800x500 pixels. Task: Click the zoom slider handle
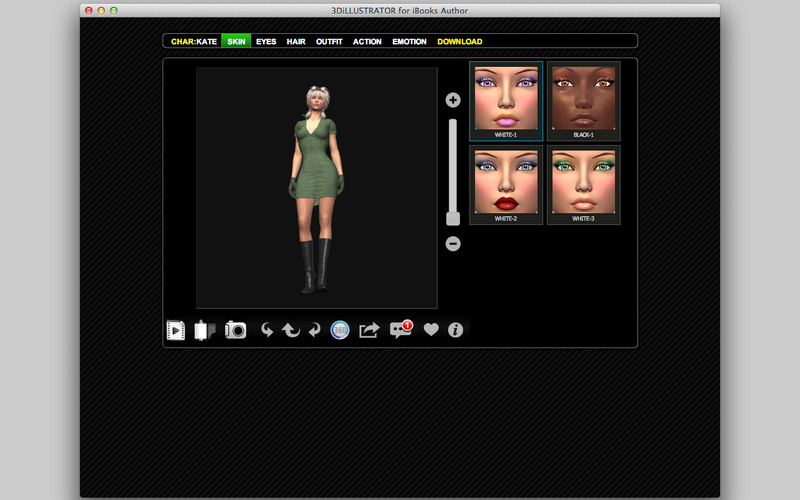tap(453, 219)
